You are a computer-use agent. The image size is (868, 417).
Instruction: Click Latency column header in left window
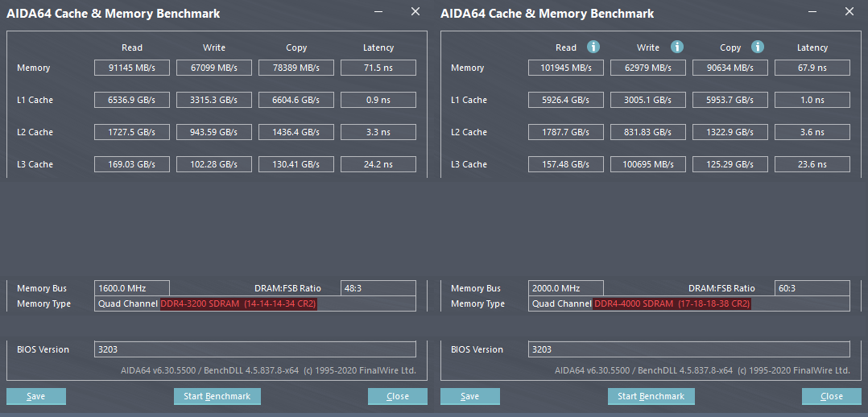pos(378,47)
